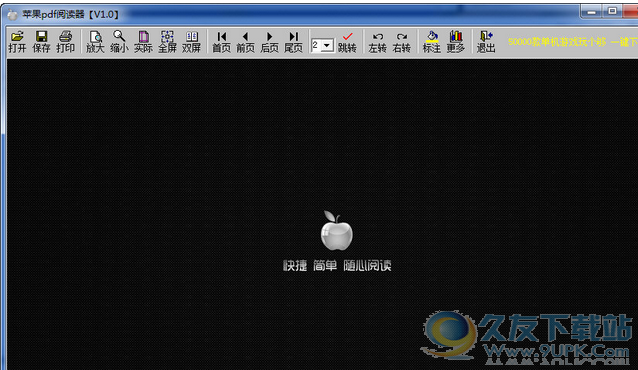The image size is (638, 370).
Task: Zoom out with 缩小 magnifier icon
Action: pos(119,42)
